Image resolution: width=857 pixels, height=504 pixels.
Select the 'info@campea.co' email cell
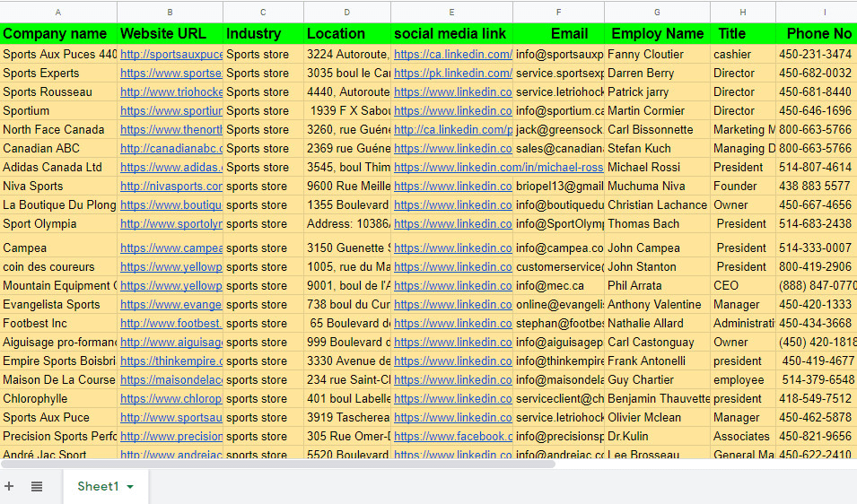pyautogui.click(x=558, y=245)
